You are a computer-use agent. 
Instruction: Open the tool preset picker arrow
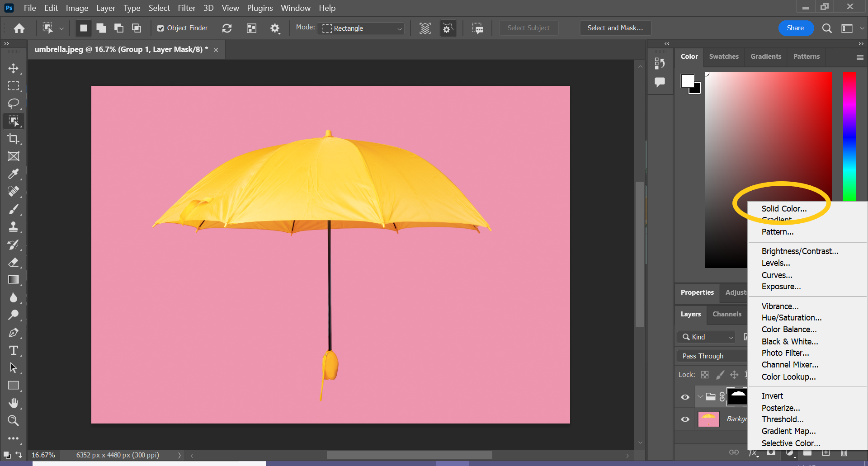pyautogui.click(x=61, y=28)
